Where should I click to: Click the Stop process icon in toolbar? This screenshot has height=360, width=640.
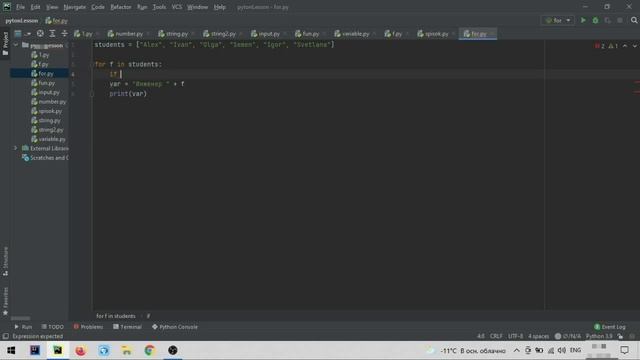(x=620, y=20)
